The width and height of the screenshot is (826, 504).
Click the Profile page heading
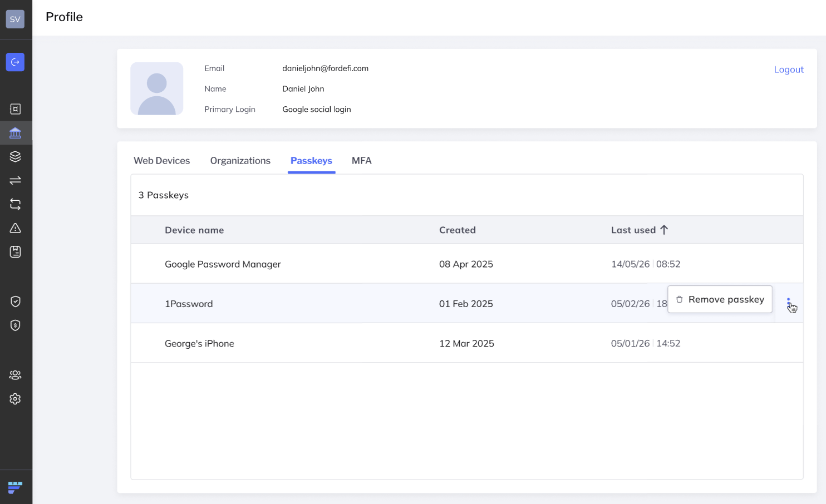pyautogui.click(x=64, y=17)
